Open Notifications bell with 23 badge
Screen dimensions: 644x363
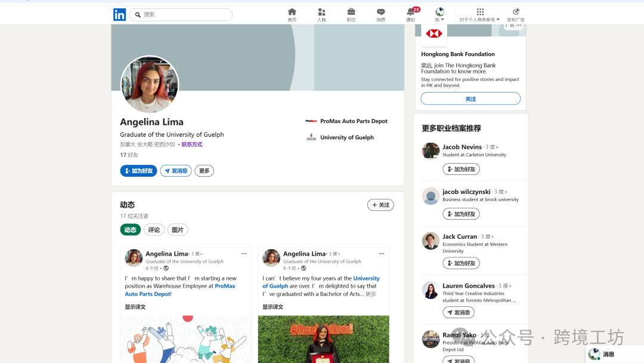click(x=411, y=12)
